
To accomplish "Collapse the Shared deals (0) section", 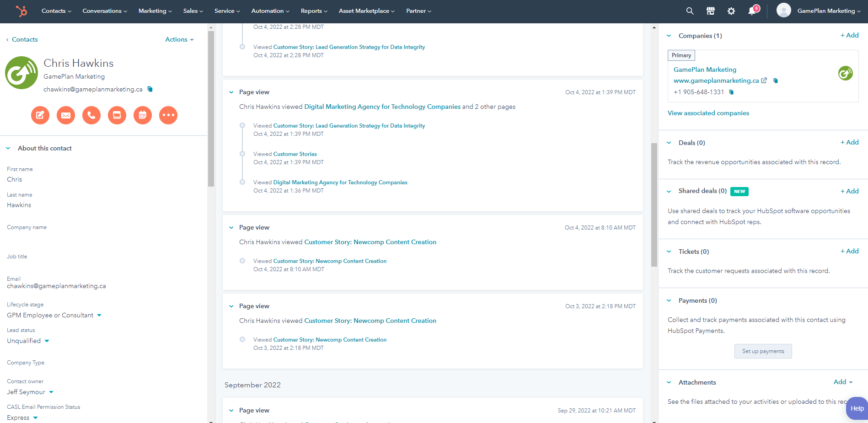I will [669, 191].
